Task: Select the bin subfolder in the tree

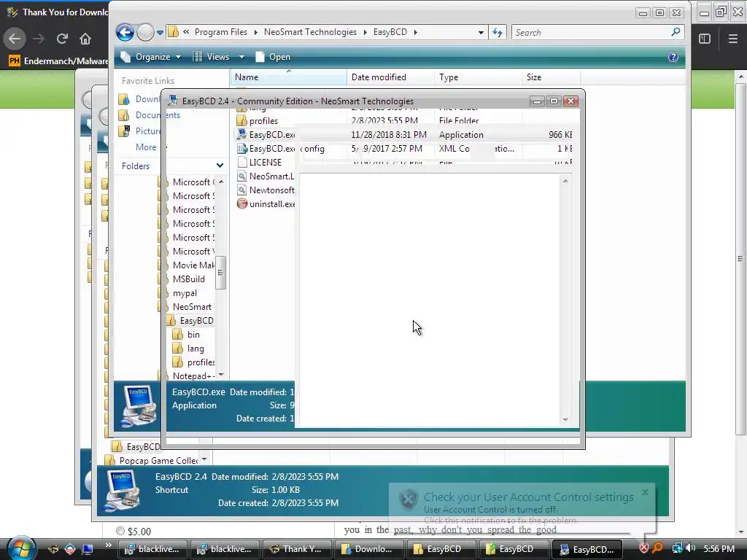Action: click(x=193, y=335)
